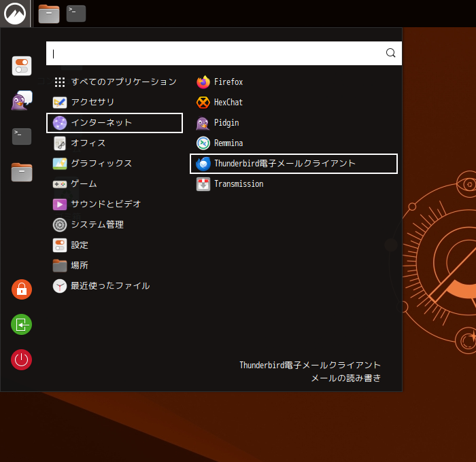This screenshot has width=476, height=462.
Task: Open terminal from the menu sidebar
Action: point(22,136)
